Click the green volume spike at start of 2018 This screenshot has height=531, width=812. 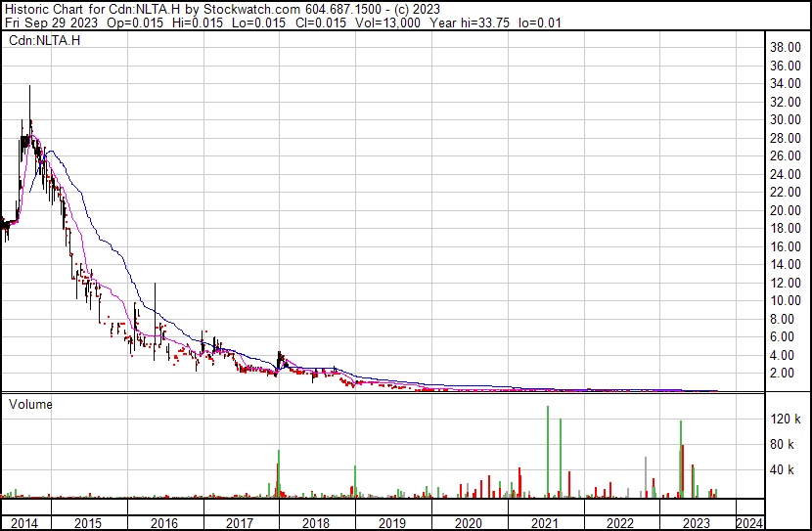click(x=279, y=473)
